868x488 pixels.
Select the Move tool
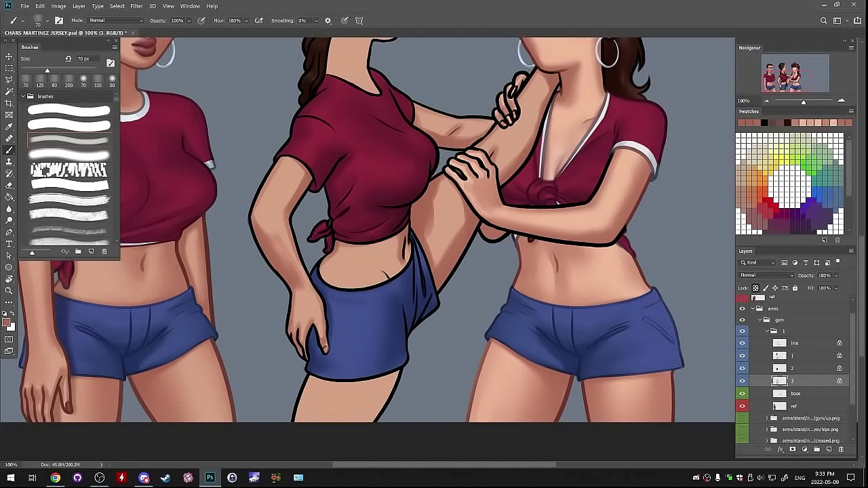click(9, 56)
